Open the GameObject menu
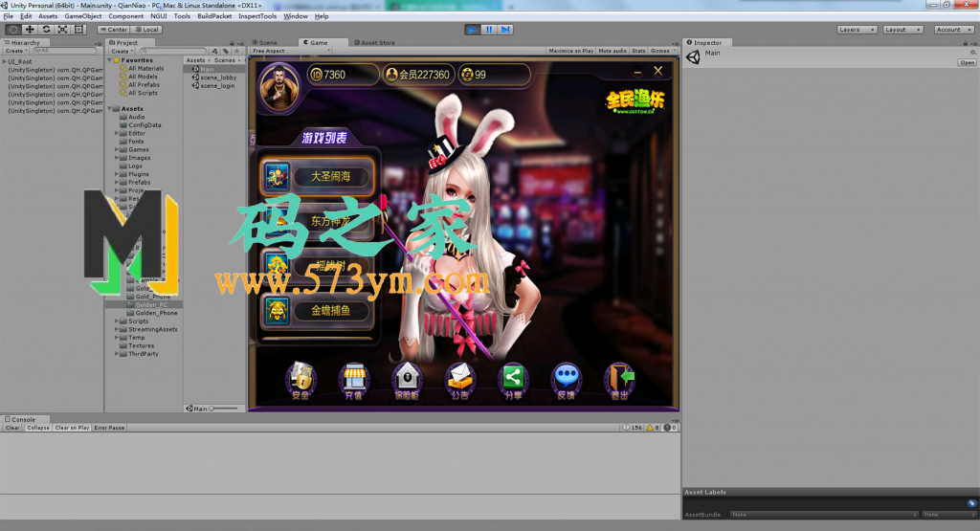The height and width of the screenshot is (531, 980). [x=83, y=16]
